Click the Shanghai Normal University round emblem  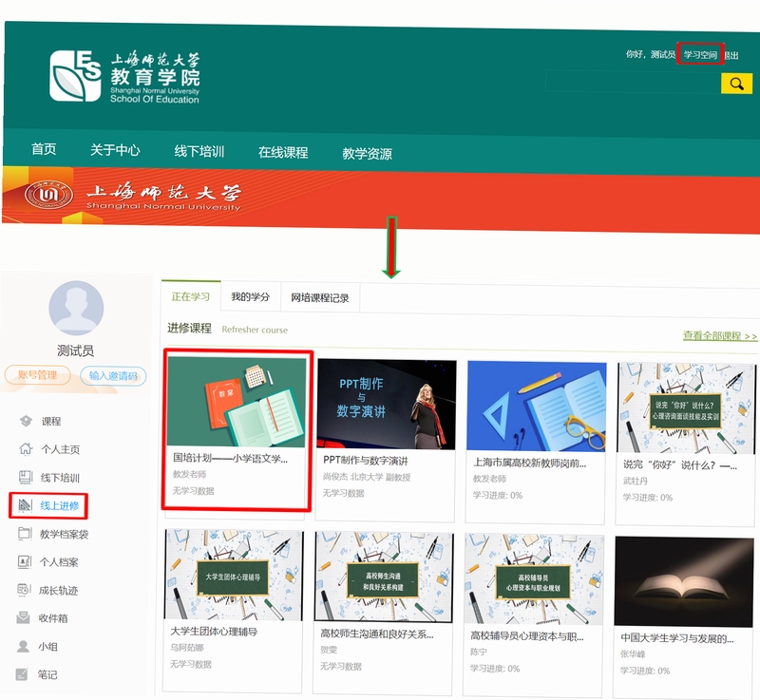(49, 196)
